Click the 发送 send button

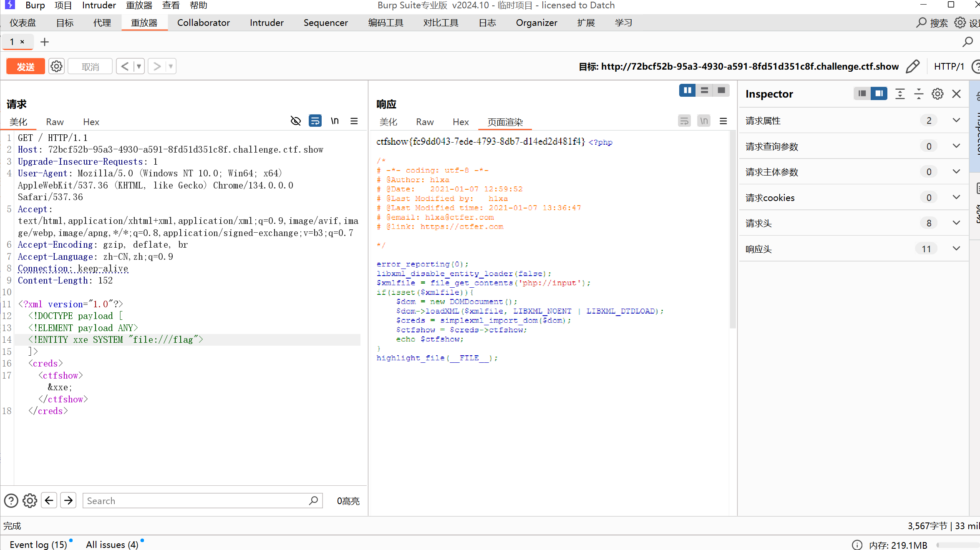[25, 66]
